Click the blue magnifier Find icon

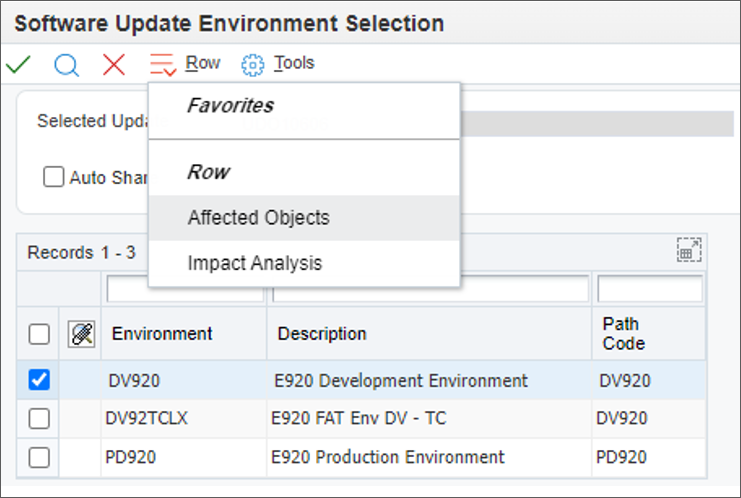point(66,65)
